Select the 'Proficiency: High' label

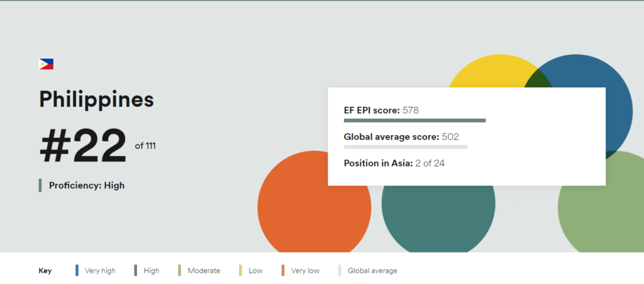87,185
